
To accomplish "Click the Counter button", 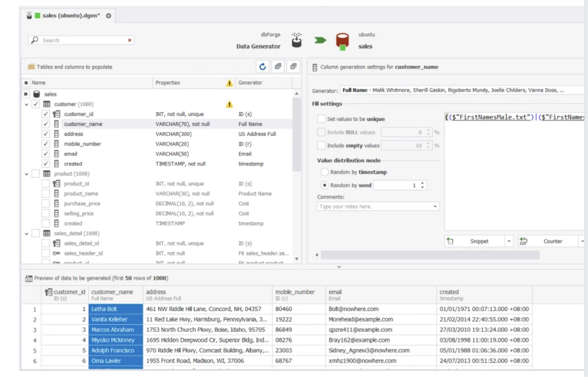I will 548,241.
